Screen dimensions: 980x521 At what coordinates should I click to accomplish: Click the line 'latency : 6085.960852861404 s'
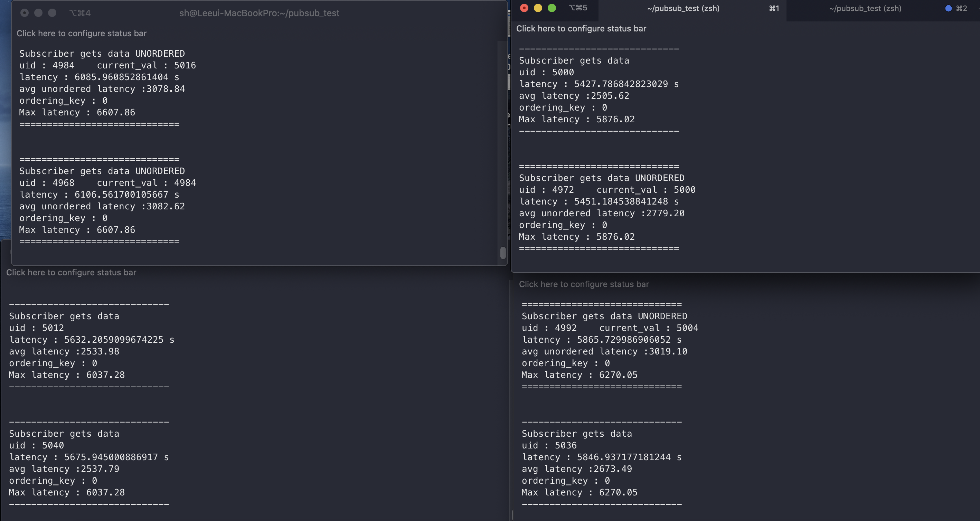(99, 77)
